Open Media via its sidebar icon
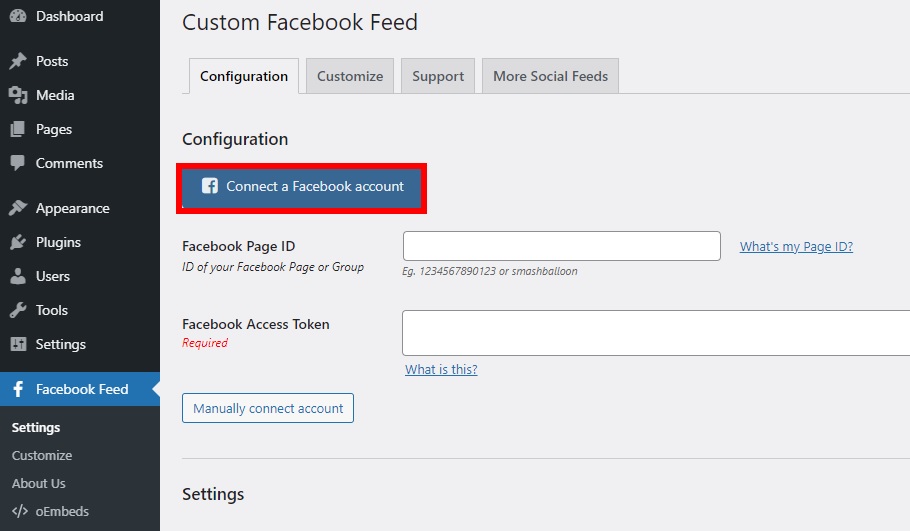This screenshot has height=531, width=910. pos(18,96)
